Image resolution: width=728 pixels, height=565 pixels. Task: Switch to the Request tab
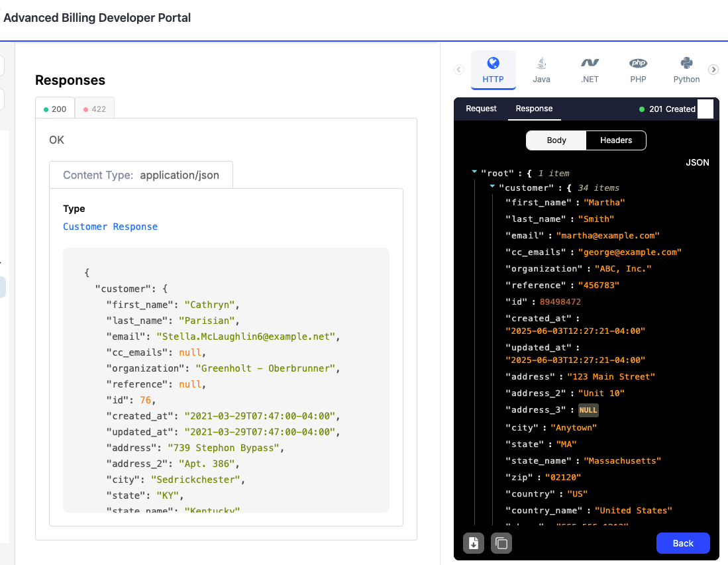pos(481,109)
